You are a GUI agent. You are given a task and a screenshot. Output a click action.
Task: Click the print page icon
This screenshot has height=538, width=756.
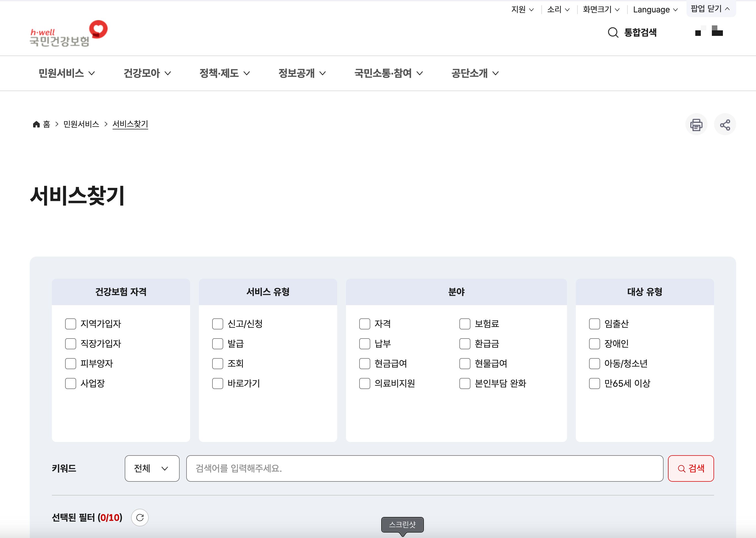coord(696,124)
